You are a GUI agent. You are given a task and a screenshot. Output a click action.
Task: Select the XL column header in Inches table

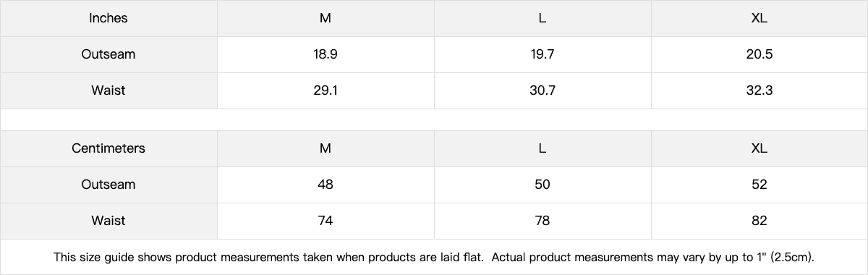(x=759, y=18)
